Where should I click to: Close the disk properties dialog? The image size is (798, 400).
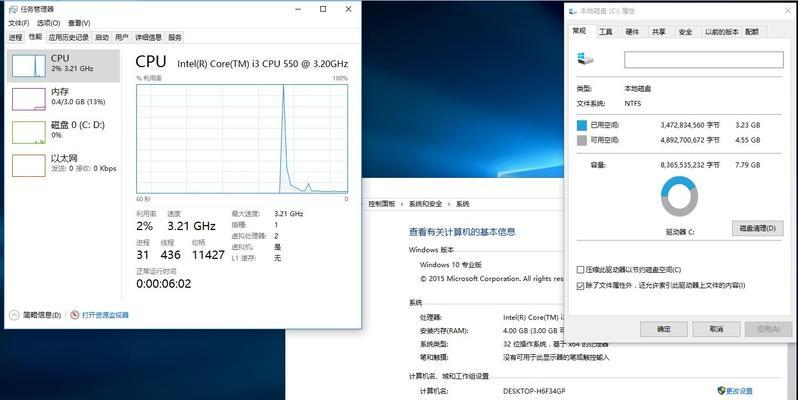[788, 10]
